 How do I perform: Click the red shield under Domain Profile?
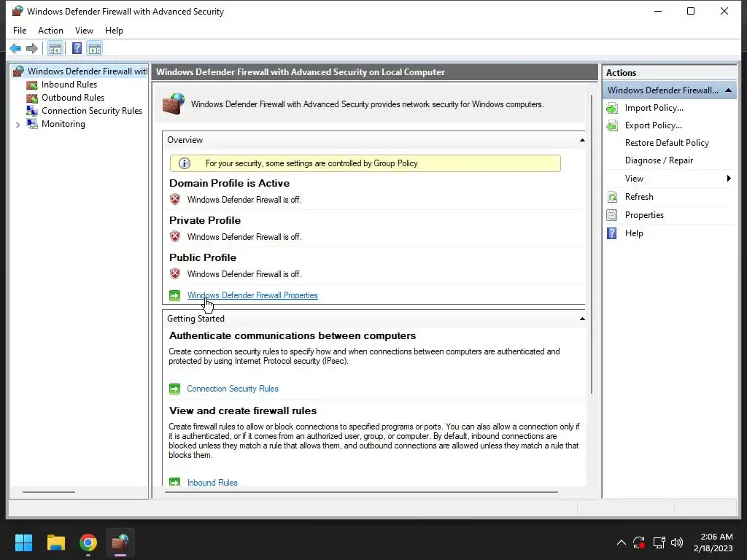tap(175, 200)
